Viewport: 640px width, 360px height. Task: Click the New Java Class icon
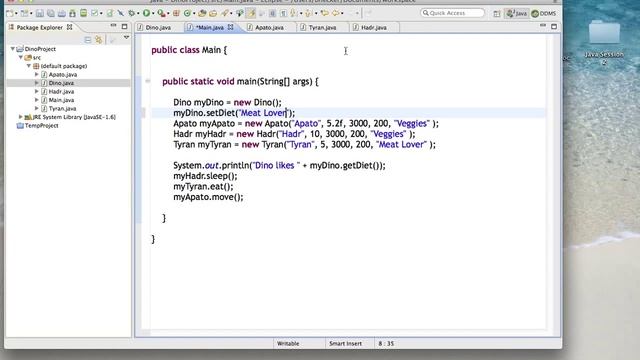187,13
